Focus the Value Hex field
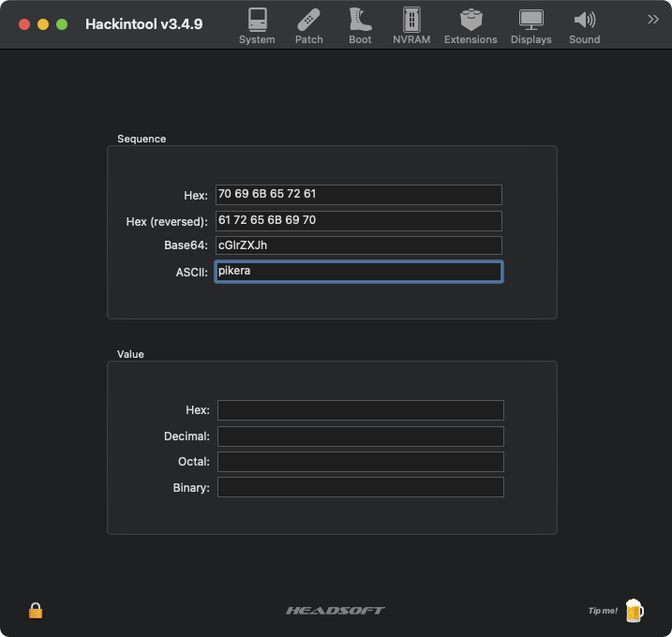Viewport: 672px width, 637px height. coord(361,410)
